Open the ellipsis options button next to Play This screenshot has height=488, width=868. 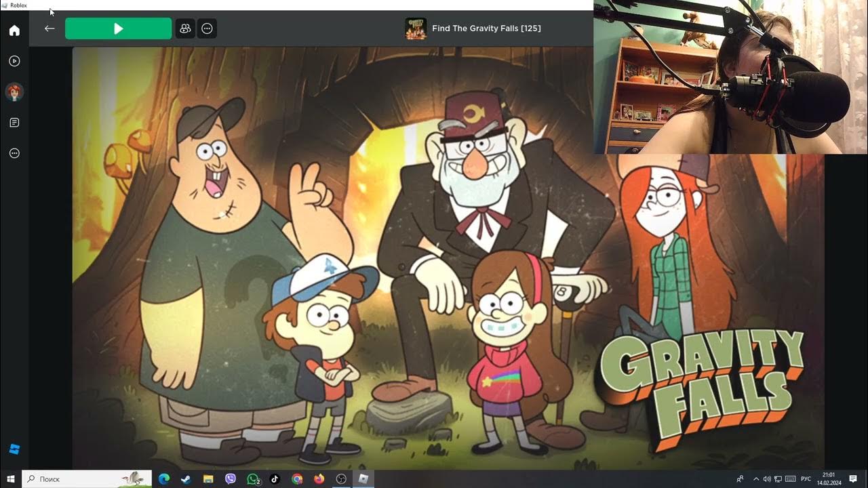coord(207,28)
